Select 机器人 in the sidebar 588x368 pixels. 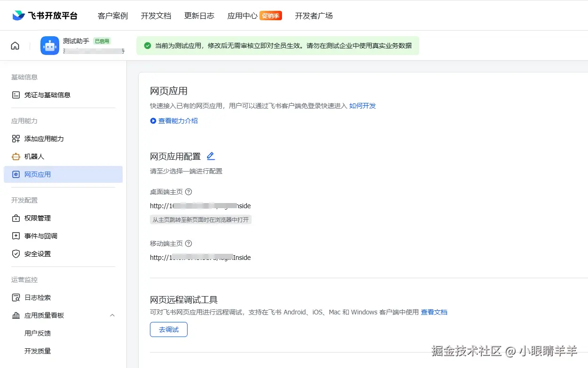[63, 157]
